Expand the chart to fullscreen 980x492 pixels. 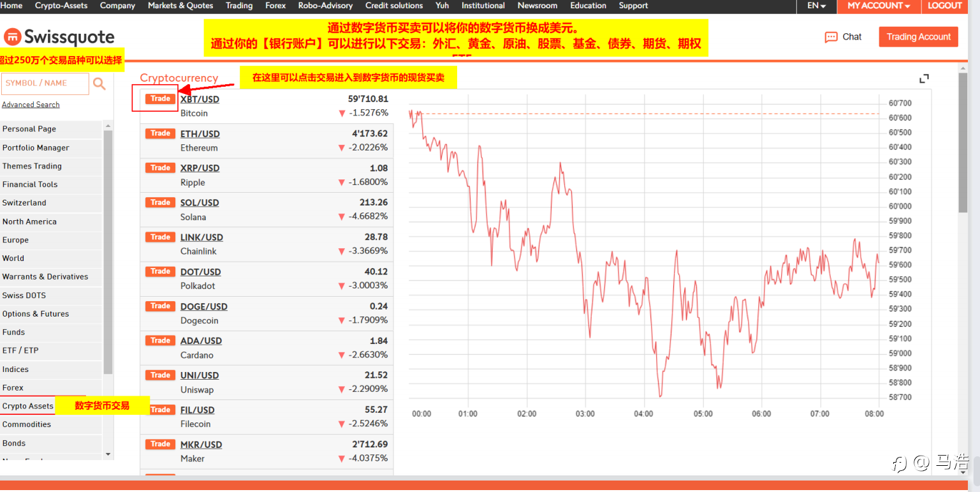coord(924,78)
